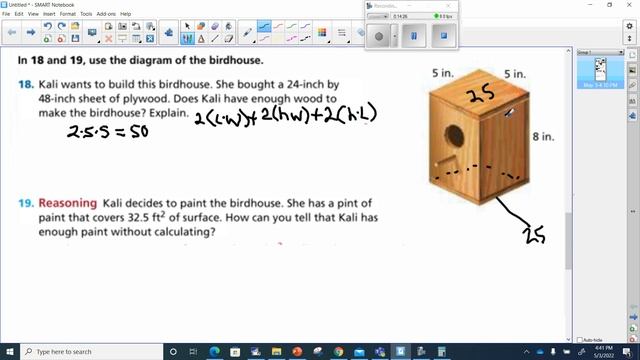Select the fill bucket tool
The width and height of the screenshot is (640, 360).
point(229,26)
